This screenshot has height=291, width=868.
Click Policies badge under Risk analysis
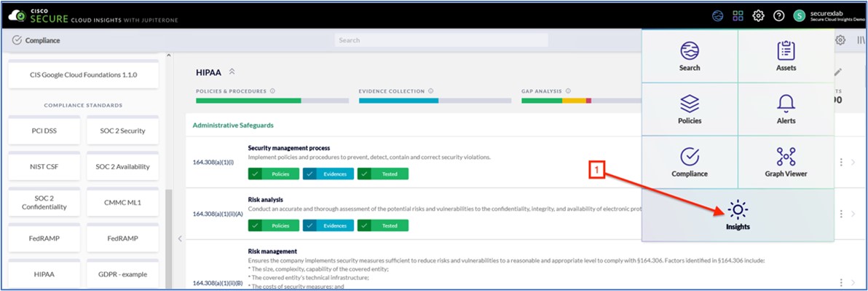coord(274,225)
